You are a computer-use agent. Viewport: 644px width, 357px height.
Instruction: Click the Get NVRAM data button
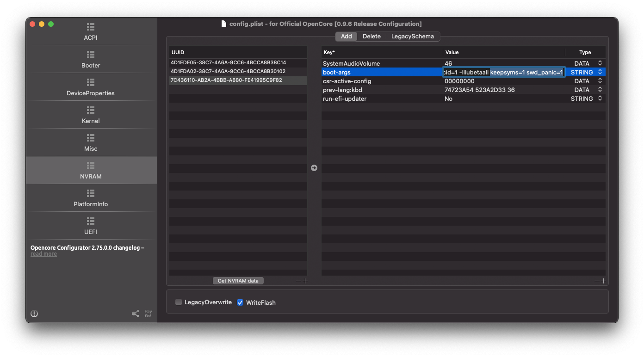coord(238,281)
